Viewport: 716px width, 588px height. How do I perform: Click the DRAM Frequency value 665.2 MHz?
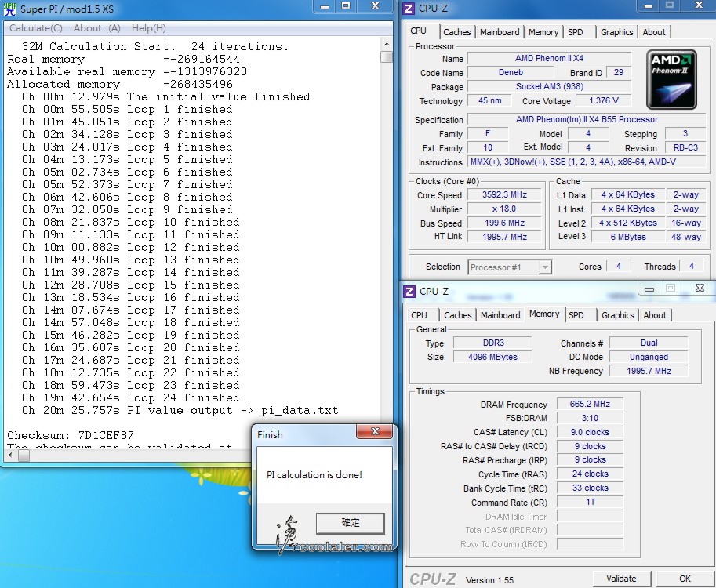point(590,404)
